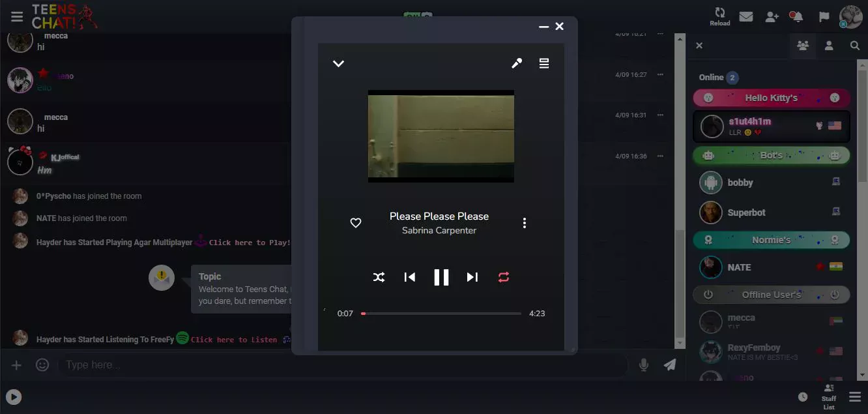
Task: Click the Click here to Listen link
Action: click(234, 340)
